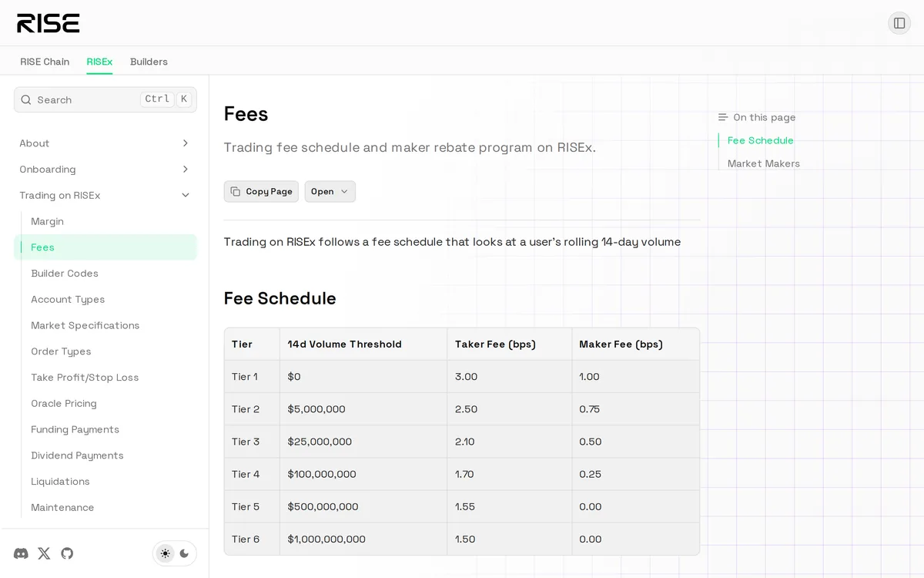Click the $5,000,000 threshold cell
This screenshot has width=924, height=578.
click(x=363, y=409)
